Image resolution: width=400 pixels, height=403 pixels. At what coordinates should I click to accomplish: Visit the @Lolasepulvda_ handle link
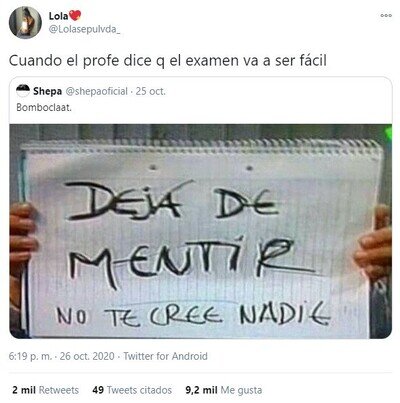click(84, 29)
